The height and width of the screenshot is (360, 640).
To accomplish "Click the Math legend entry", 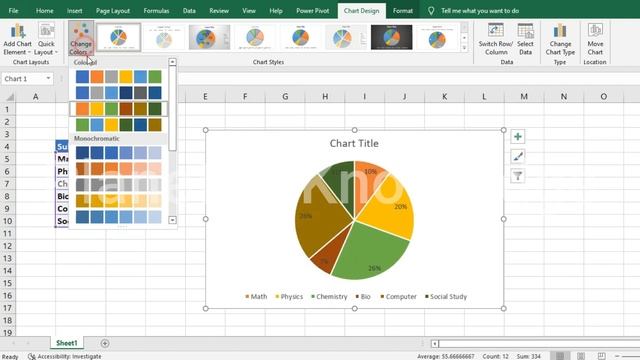I will coord(256,297).
